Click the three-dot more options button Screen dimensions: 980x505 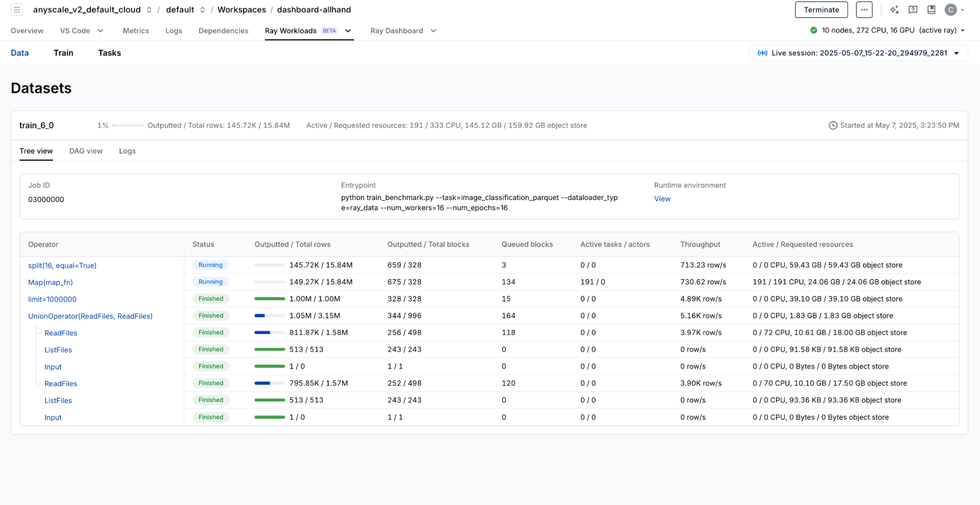coord(864,10)
